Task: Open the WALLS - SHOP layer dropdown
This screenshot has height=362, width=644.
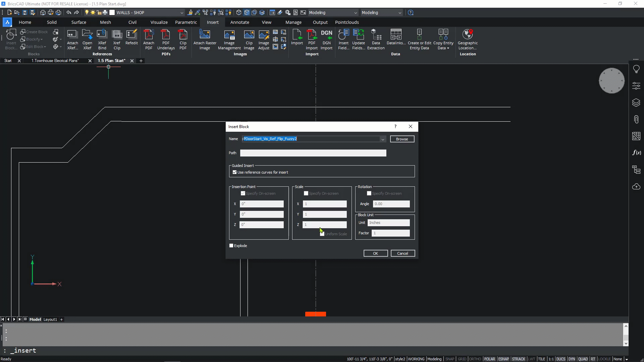Action: tap(182, 13)
